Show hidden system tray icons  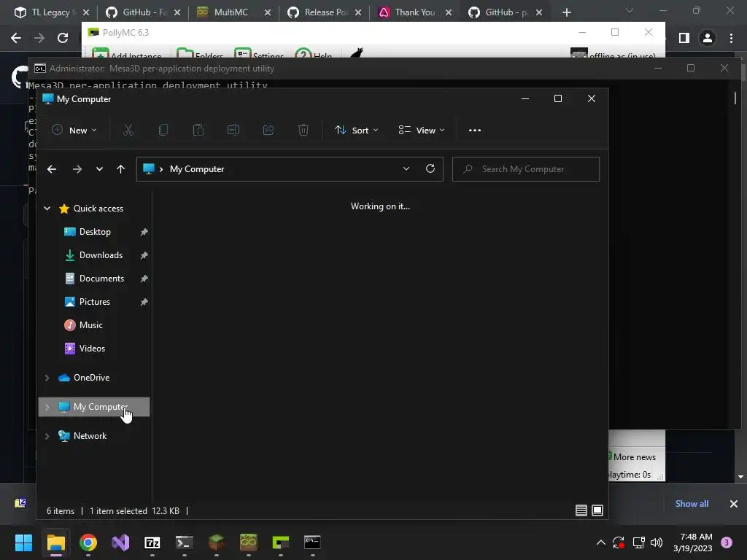pos(601,542)
